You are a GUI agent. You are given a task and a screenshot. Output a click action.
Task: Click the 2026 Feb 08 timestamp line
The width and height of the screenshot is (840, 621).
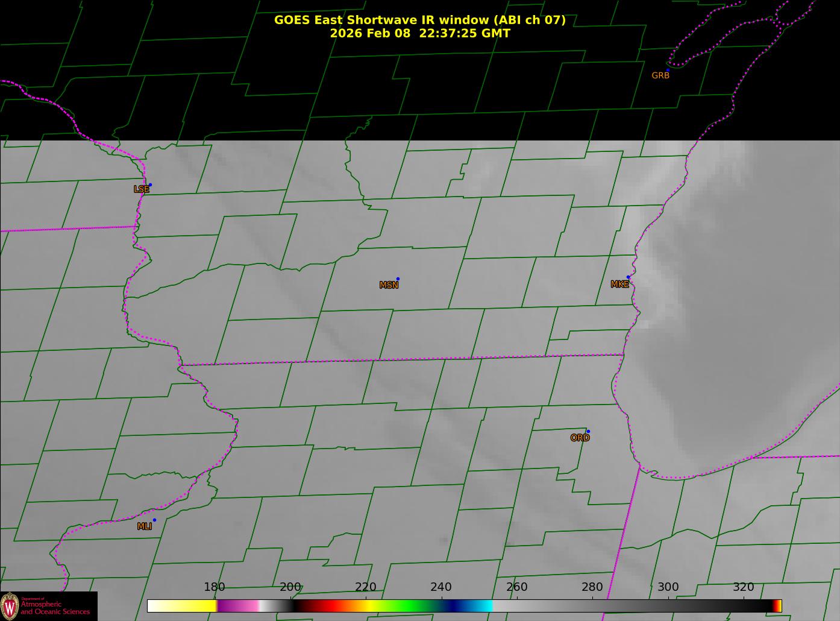(419, 34)
